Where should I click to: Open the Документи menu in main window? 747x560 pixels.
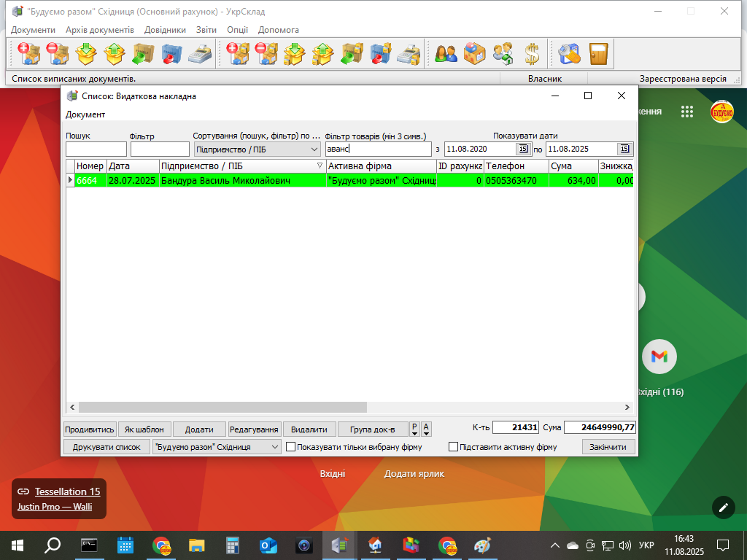[33, 29]
